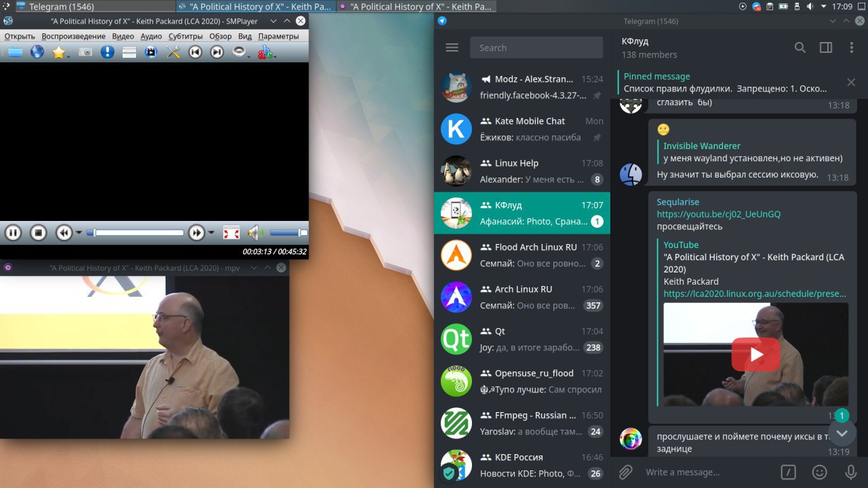
Task: Open URL with SMPlayer globe icon
Action: point(37,52)
